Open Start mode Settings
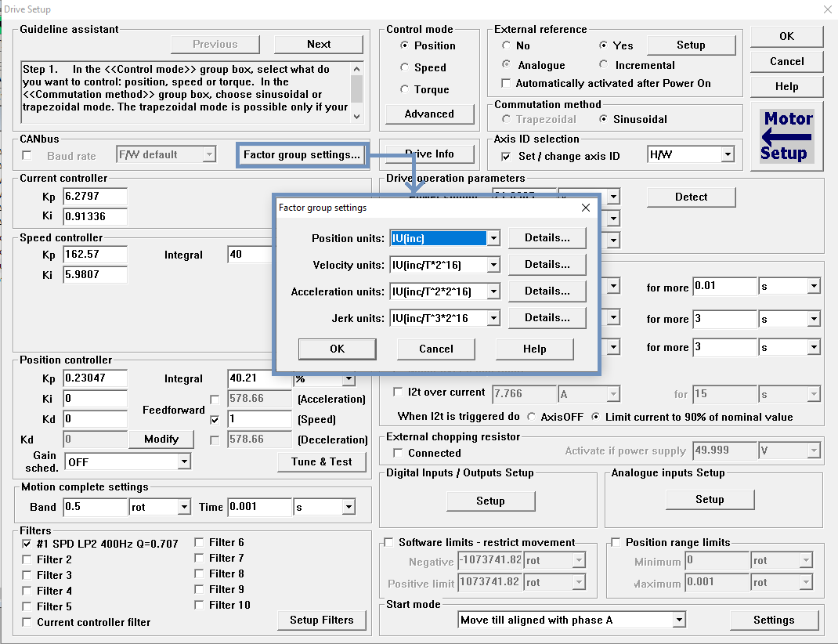The height and width of the screenshot is (644, 838). click(774, 620)
